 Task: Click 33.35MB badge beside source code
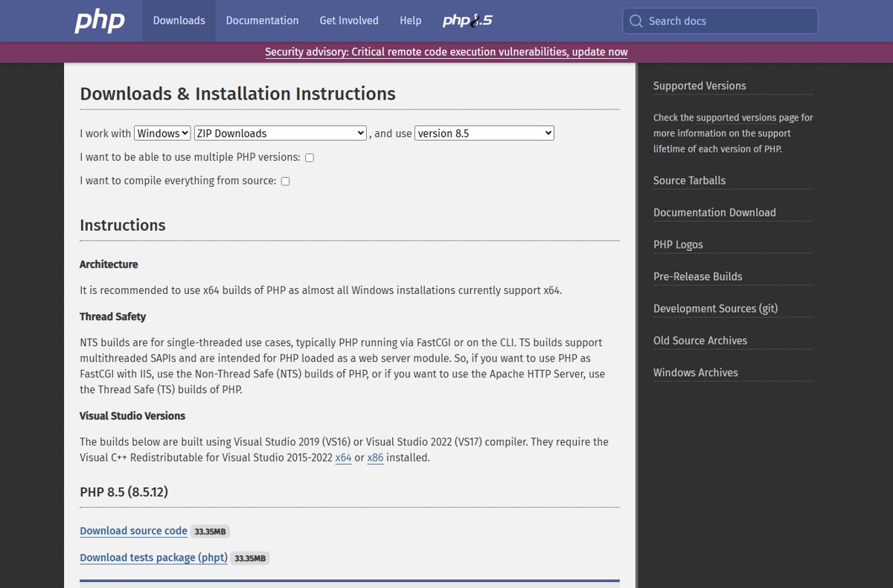coord(210,531)
